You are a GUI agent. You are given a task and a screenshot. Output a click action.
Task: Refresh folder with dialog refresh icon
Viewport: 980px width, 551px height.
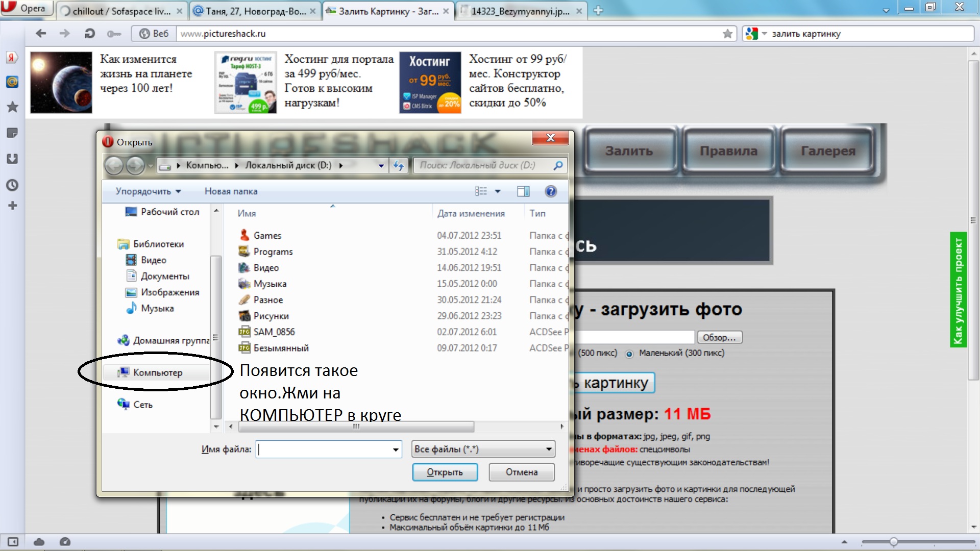[398, 165]
